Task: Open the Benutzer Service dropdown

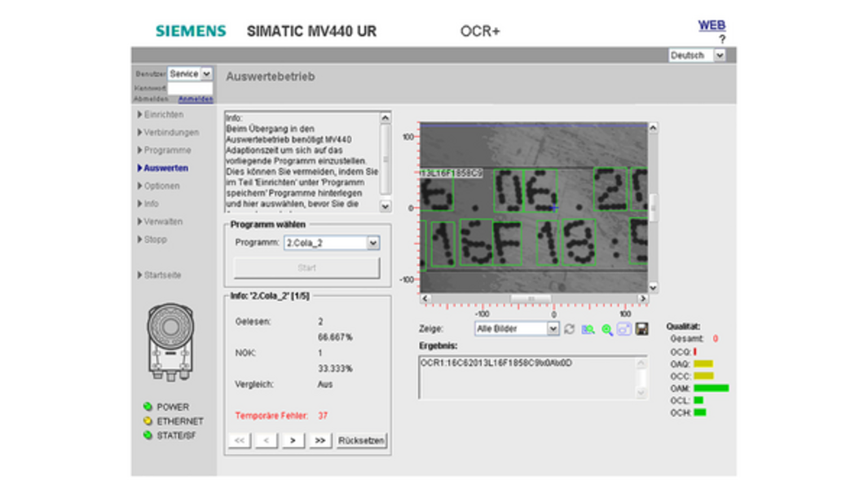Action: tap(190, 73)
